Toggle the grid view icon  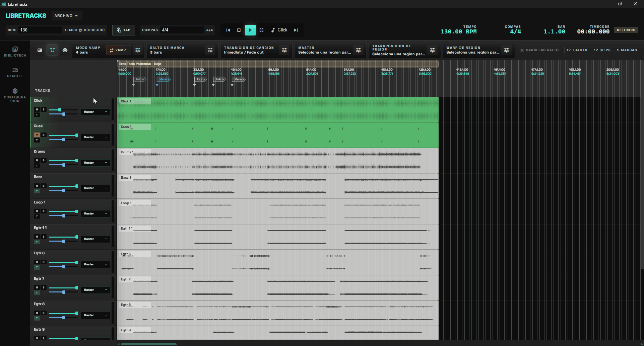point(40,50)
